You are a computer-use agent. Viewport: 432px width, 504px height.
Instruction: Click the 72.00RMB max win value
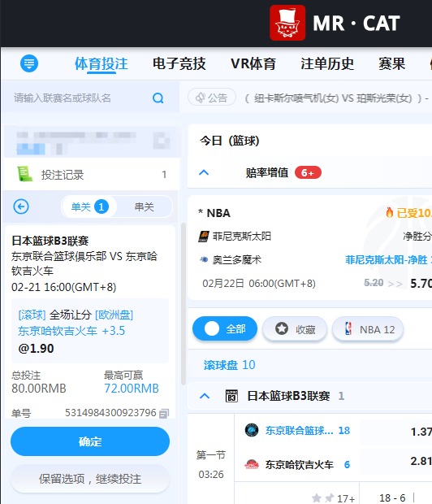tap(132, 389)
